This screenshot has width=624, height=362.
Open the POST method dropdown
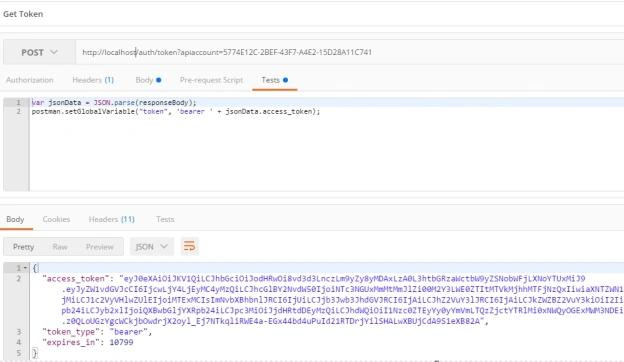coord(39,52)
